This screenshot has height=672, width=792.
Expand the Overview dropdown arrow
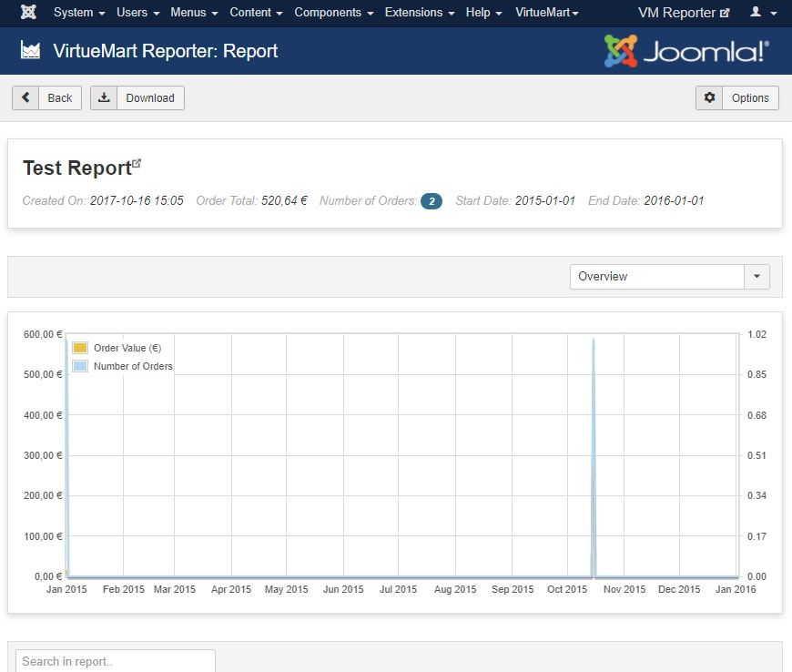[756, 277]
